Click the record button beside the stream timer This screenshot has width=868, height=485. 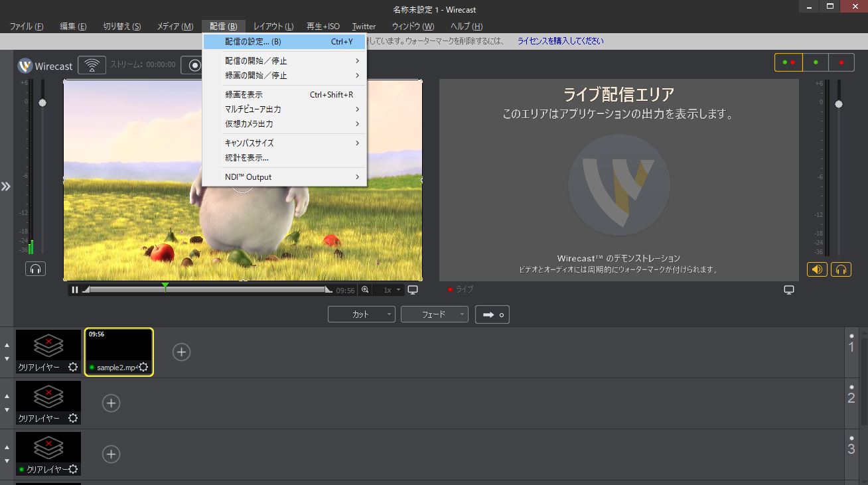pyautogui.click(x=193, y=65)
